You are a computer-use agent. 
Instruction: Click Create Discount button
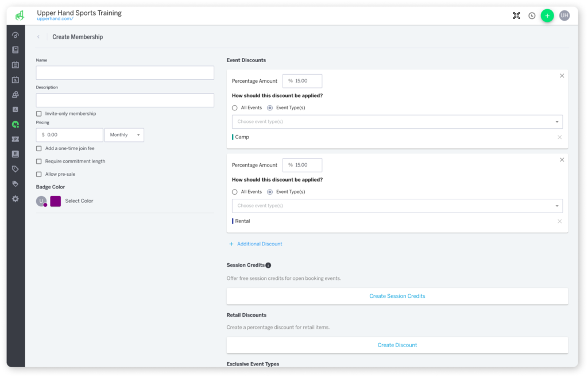coord(397,345)
